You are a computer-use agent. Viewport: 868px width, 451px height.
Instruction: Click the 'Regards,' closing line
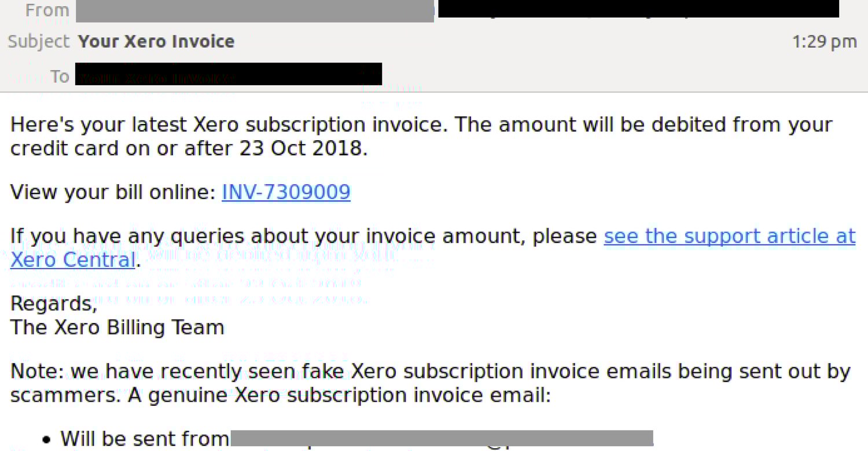click(53, 303)
